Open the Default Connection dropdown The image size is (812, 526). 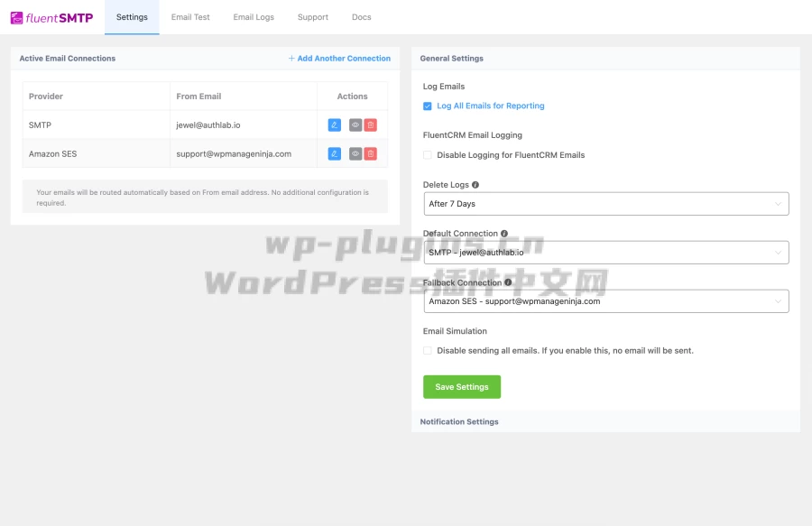(606, 253)
